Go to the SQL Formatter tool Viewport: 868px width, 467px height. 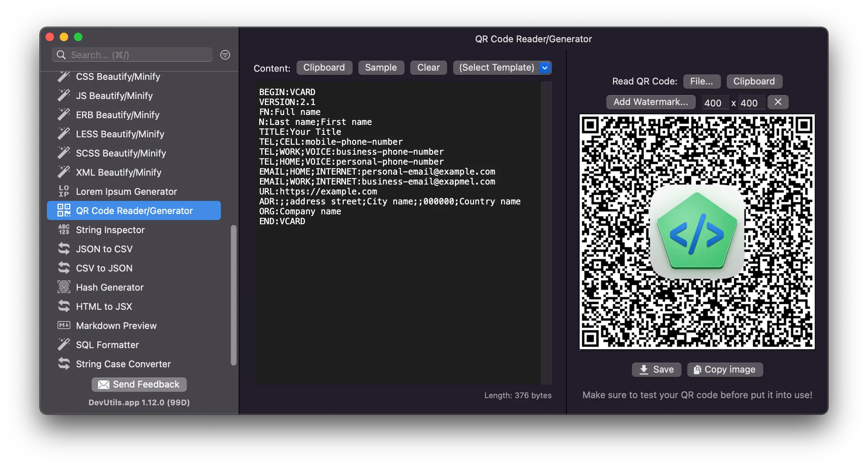[x=134, y=345]
